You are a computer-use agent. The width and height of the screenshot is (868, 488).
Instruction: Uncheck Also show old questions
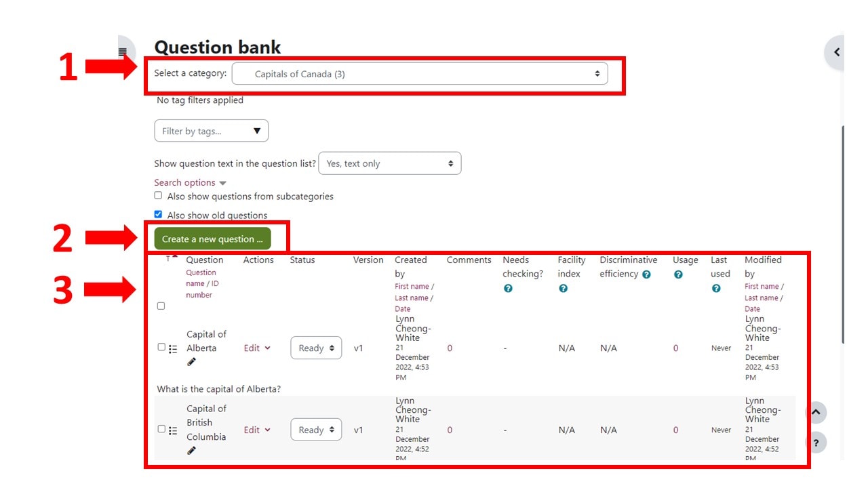[x=158, y=214]
